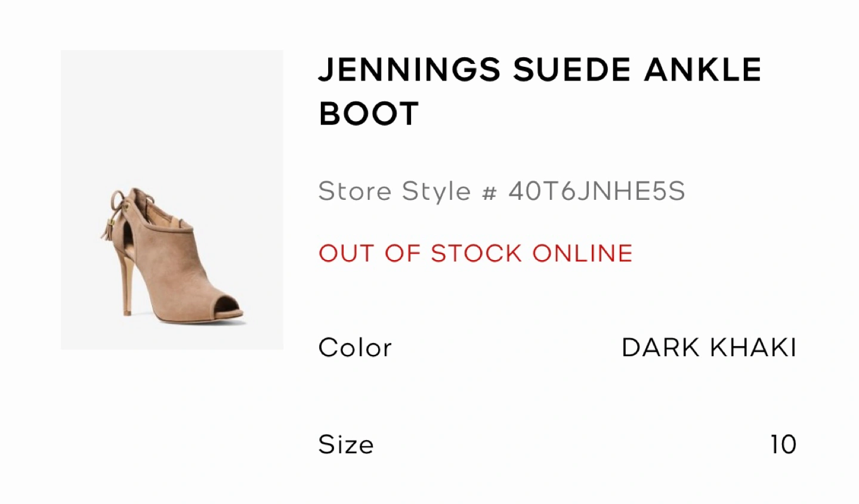Click the hash symbol before the style number
Viewport: 859px width, 504px height.
(489, 192)
